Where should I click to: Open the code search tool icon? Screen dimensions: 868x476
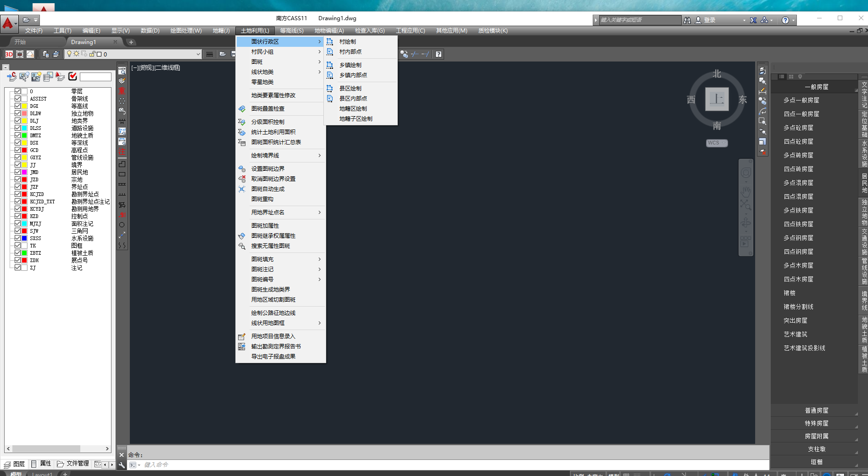(122, 70)
